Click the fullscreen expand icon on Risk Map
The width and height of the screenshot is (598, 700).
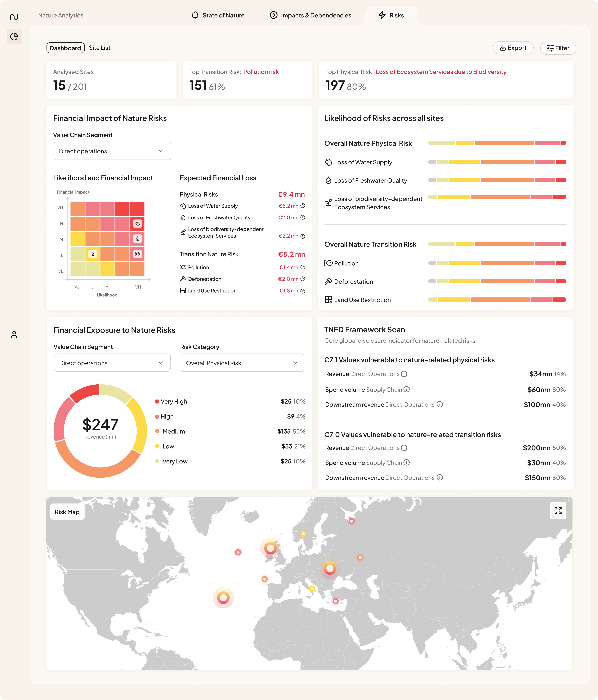tap(558, 510)
